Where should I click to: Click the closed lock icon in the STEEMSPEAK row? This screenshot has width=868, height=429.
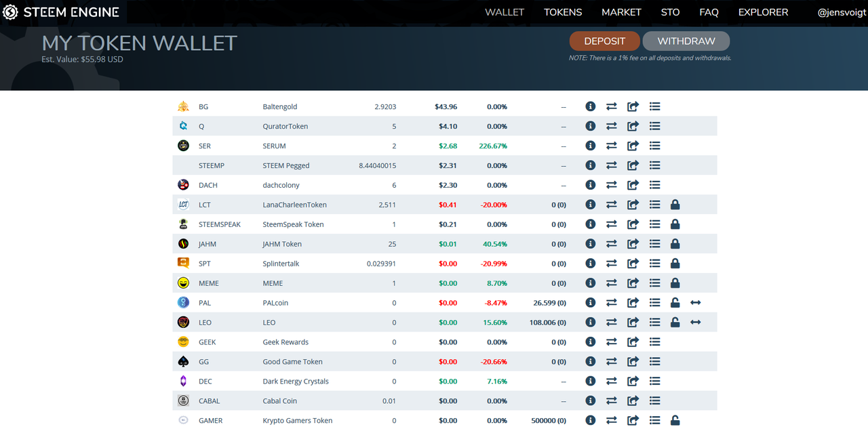tap(675, 224)
